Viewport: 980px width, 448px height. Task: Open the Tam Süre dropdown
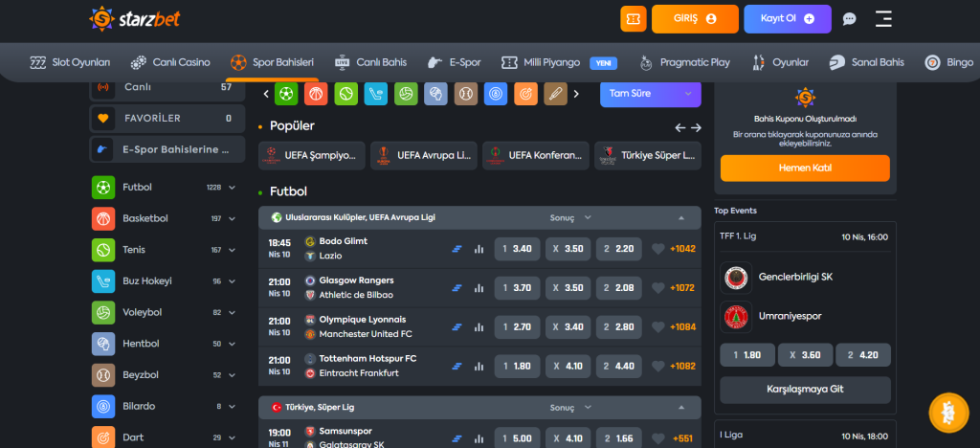pos(651,94)
